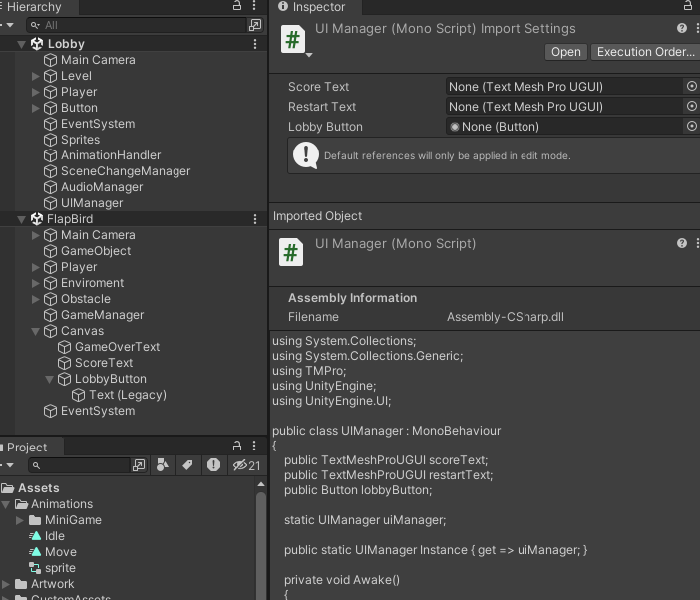Open the Hierarchy create dropdown arrow
This screenshot has width=700, height=600.
tap(10, 25)
